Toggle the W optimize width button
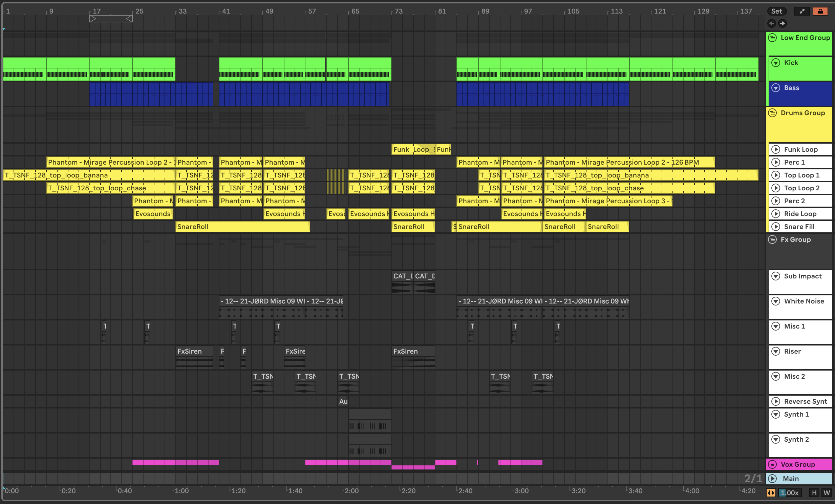The height and width of the screenshot is (504, 835). tap(827, 493)
